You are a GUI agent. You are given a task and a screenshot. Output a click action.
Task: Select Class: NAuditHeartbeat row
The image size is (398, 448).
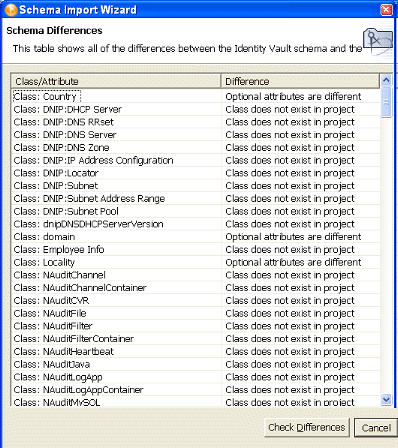coord(196,351)
